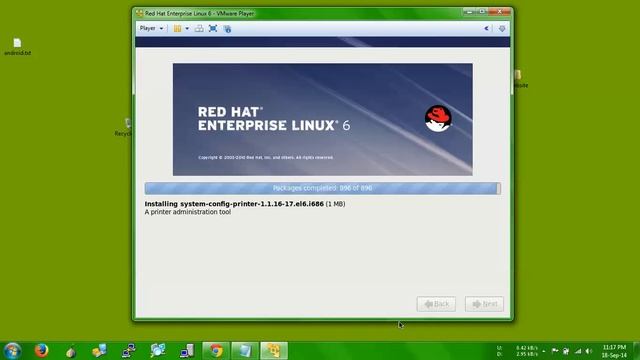Minimize the VMware Player window
Screen dimensions: 640x360
pos(470,12)
